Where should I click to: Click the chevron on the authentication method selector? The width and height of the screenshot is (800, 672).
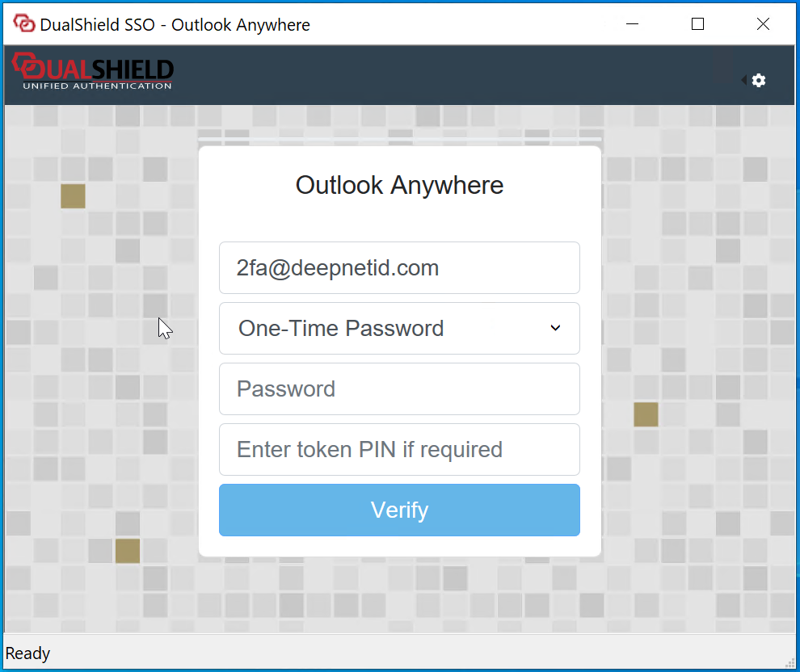point(555,328)
